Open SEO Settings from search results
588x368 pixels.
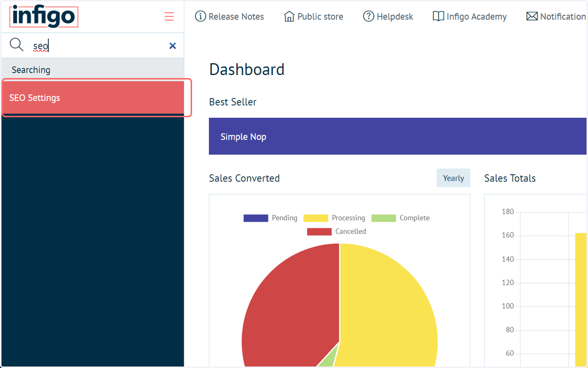click(x=93, y=98)
